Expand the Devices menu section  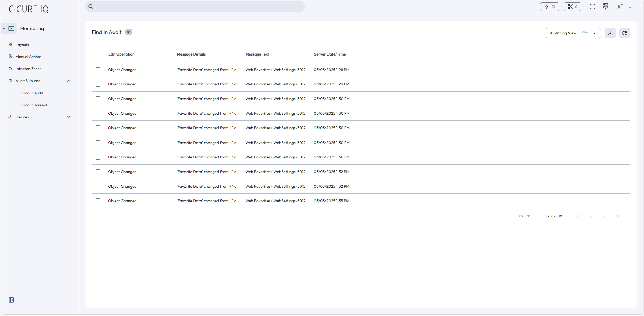[x=69, y=117]
